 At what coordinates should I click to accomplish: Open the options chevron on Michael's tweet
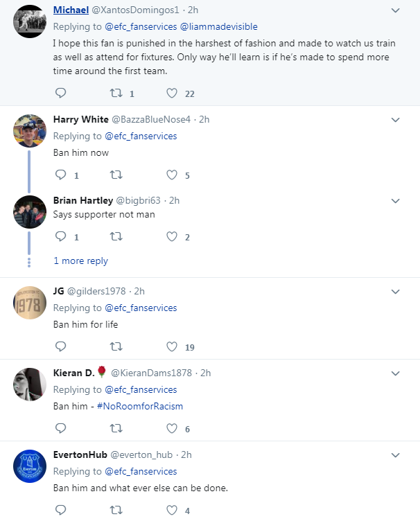(x=396, y=10)
